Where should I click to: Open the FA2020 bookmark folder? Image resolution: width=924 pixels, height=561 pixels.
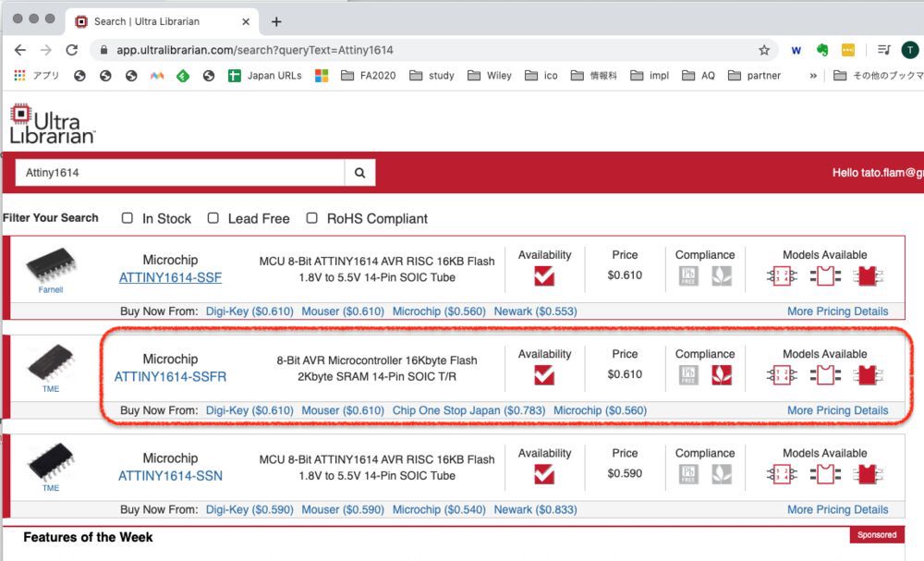pyautogui.click(x=369, y=76)
